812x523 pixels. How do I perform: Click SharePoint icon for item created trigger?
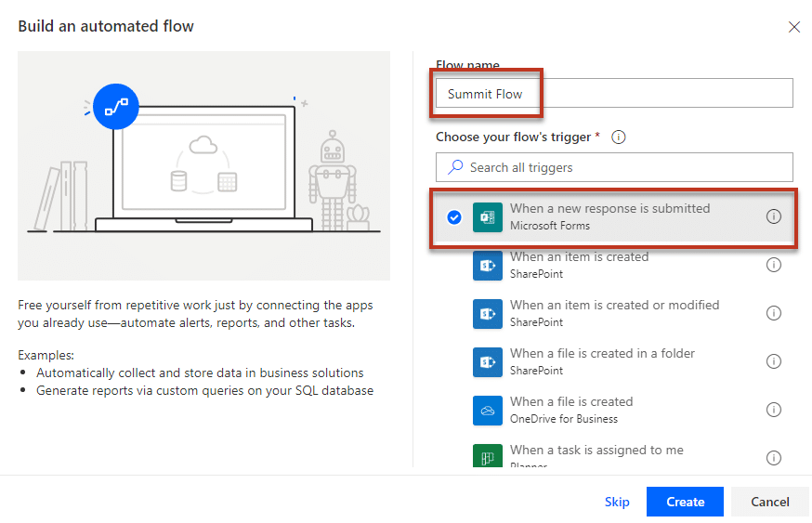pyautogui.click(x=488, y=265)
